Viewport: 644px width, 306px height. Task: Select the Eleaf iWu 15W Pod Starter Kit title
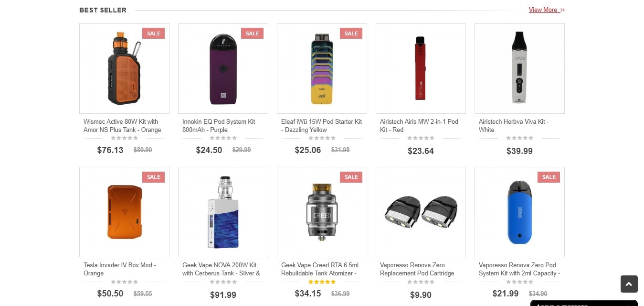point(321,126)
